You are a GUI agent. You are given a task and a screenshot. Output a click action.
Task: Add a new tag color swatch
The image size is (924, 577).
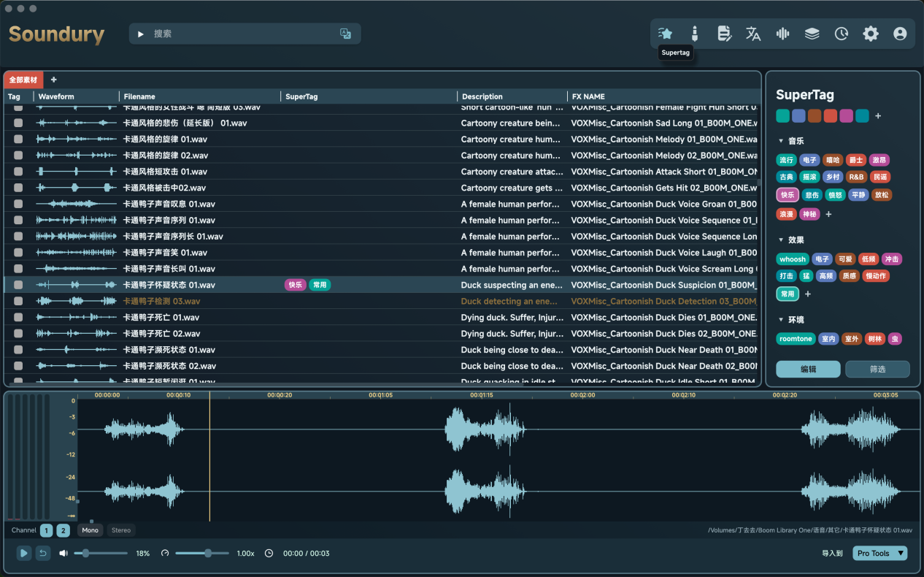coord(878,116)
